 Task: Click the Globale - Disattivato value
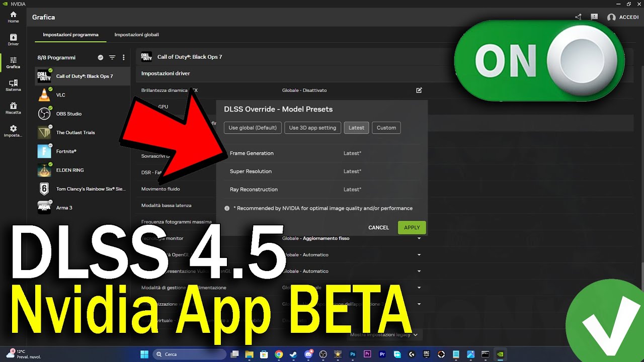point(304,90)
